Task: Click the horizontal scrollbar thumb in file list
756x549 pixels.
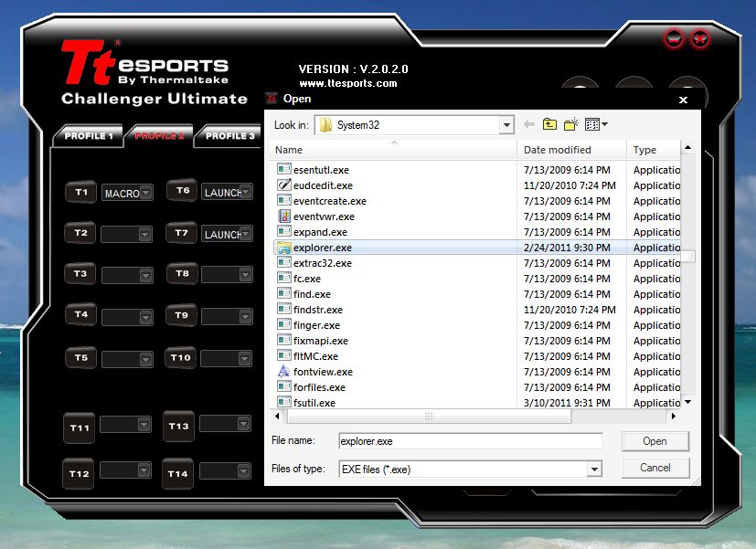Action: click(x=429, y=416)
